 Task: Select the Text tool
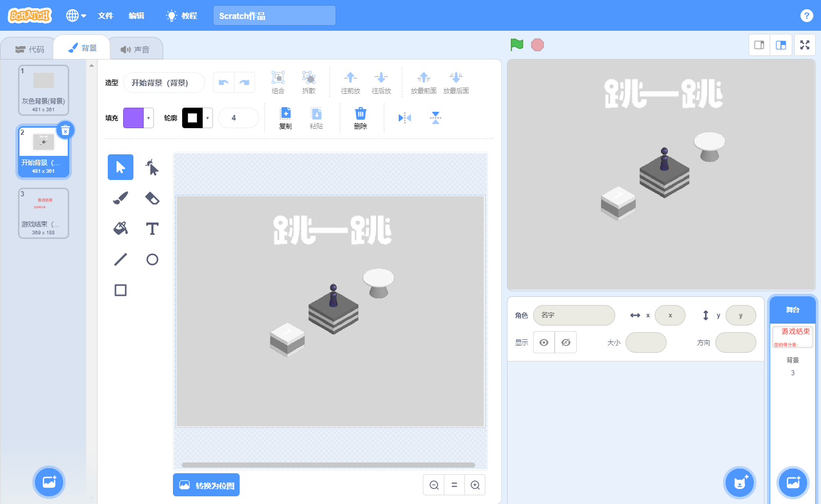tap(152, 229)
